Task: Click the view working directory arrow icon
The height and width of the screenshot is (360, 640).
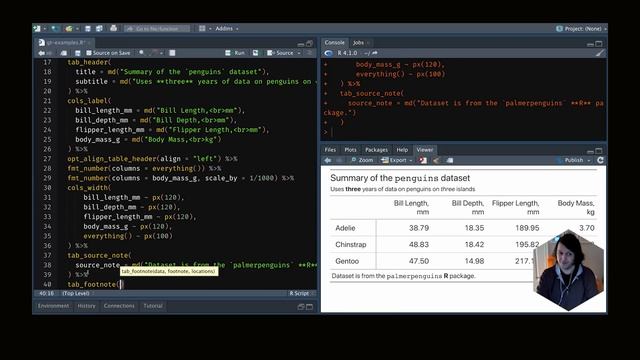Action: pos(375,53)
